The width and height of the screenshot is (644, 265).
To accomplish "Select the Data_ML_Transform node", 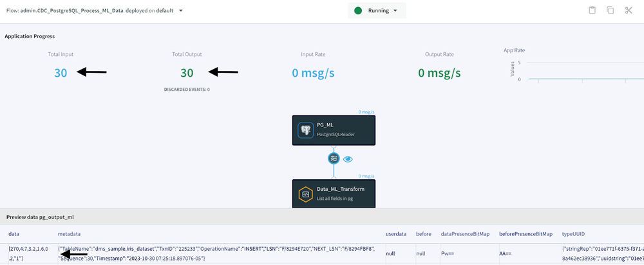I will (334, 194).
